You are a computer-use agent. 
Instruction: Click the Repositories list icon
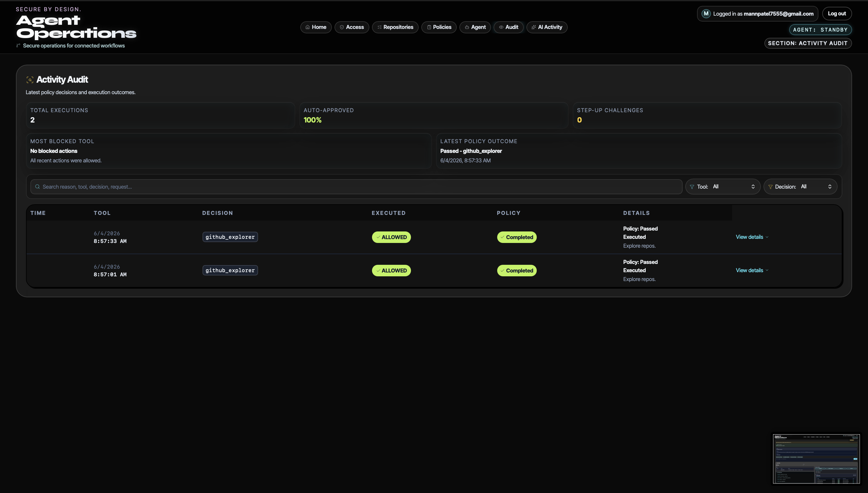379,27
